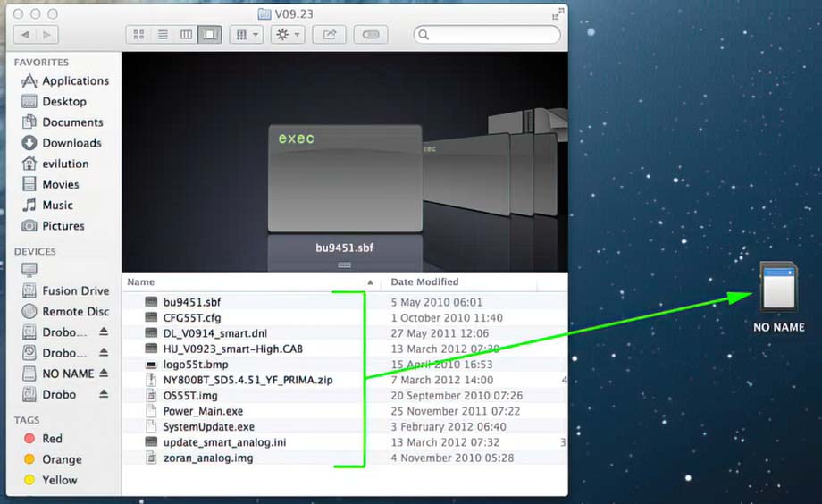Select file SystemUpdate.exe
Viewport: 822px width, 504px height.
tap(209, 427)
